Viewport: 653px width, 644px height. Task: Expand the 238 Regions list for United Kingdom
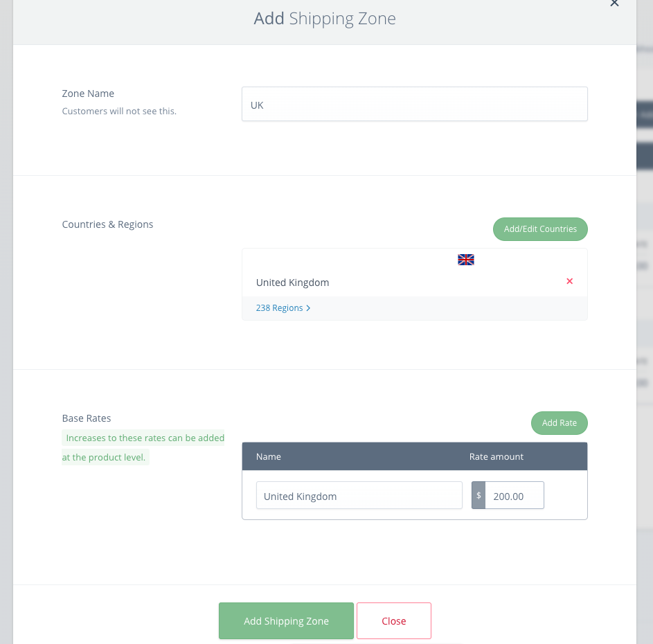click(279, 307)
